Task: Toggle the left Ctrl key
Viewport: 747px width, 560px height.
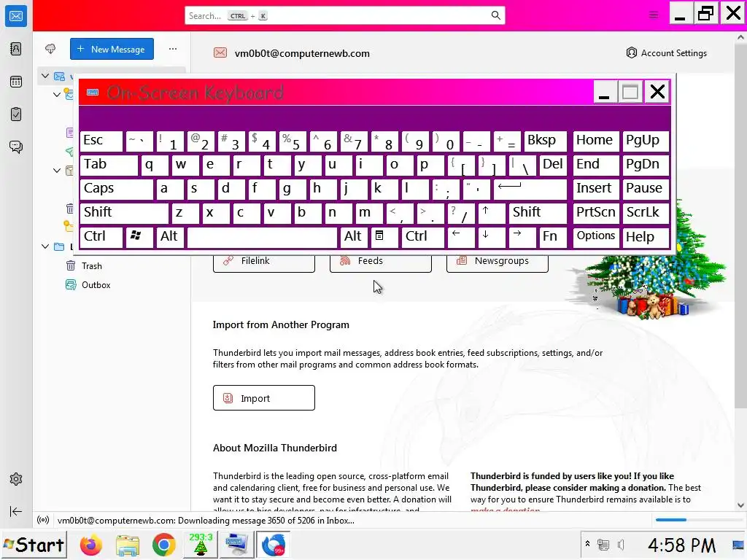Action: tap(101, 237)
